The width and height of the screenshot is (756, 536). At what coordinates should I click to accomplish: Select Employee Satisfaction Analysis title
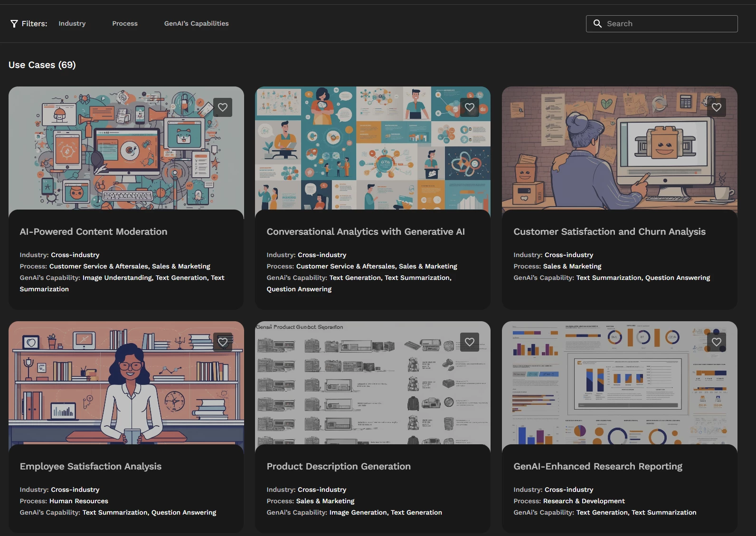tap(91, 467)
